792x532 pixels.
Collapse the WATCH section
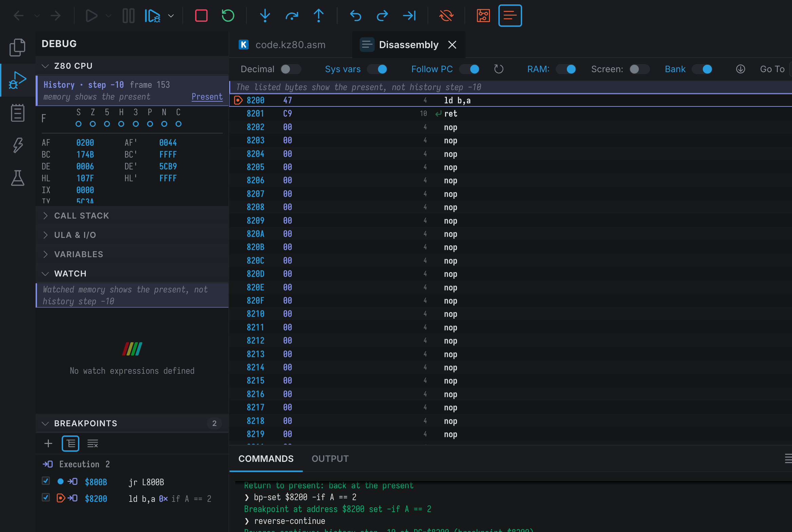pos(132,274)
